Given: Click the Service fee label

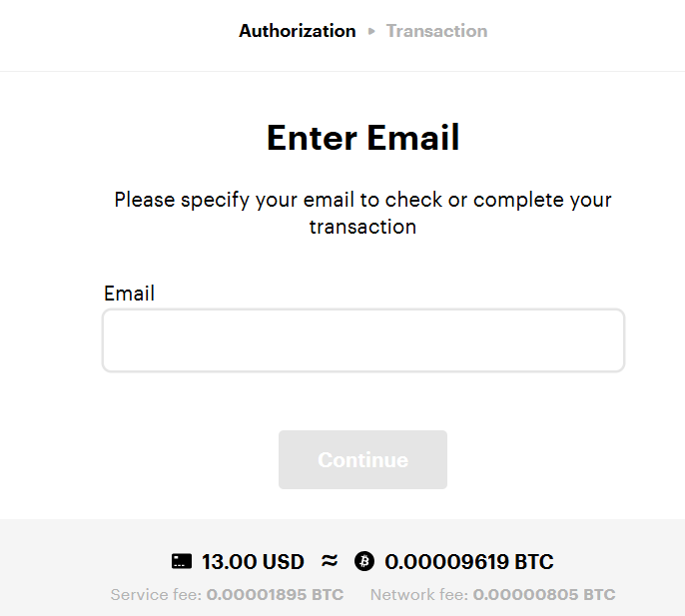Looking at the screenshot, I should point(156,595).
